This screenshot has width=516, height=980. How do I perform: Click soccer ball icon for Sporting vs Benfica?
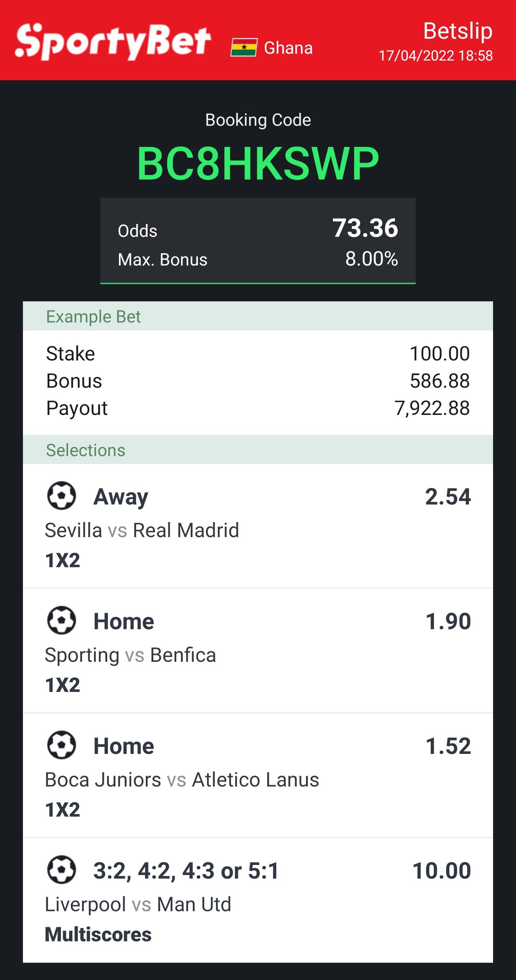click(61, 621)
